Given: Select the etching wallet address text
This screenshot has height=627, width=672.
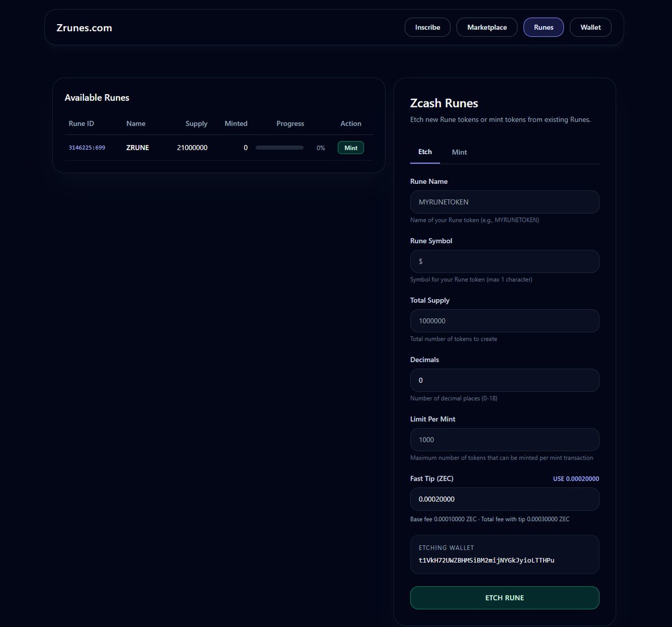Looking at the screenshot, I should (x=487, y=560).
